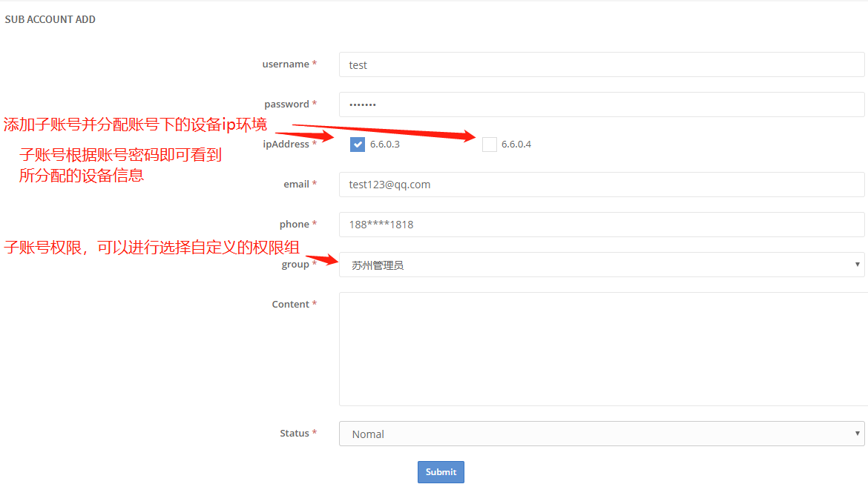The width and height of the screenshot is (868, 484).
Task: Open the Status dropdown showing Nomal
Action: [602, 434]
